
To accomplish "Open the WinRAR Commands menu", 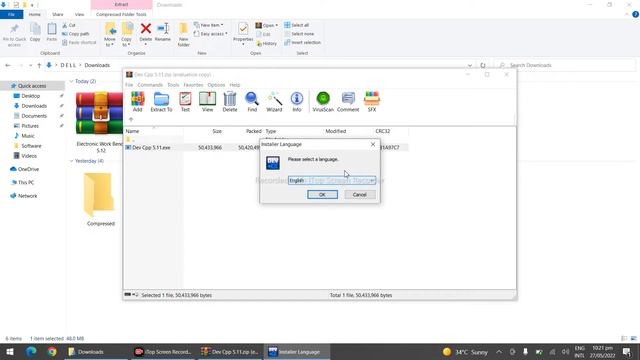I will tap(150, 85).
